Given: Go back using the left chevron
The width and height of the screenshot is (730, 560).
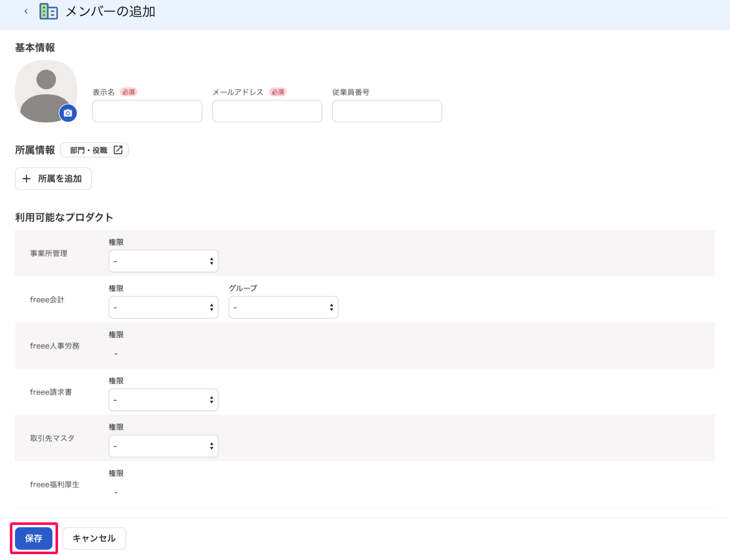Looking at the screenshot, I should tap(26, 11).
